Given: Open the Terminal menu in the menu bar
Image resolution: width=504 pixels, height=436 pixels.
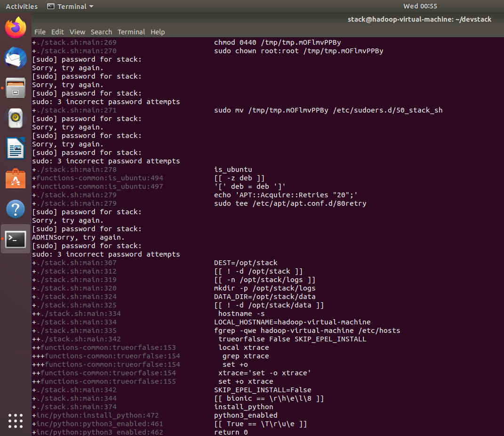Looking at the screenshot, I should (x=131, y=32).
